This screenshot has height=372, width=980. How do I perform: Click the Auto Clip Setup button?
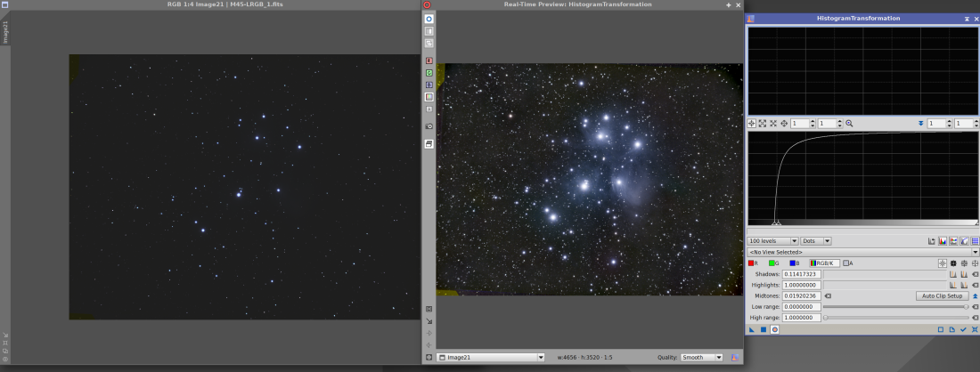tap(942, 295)
